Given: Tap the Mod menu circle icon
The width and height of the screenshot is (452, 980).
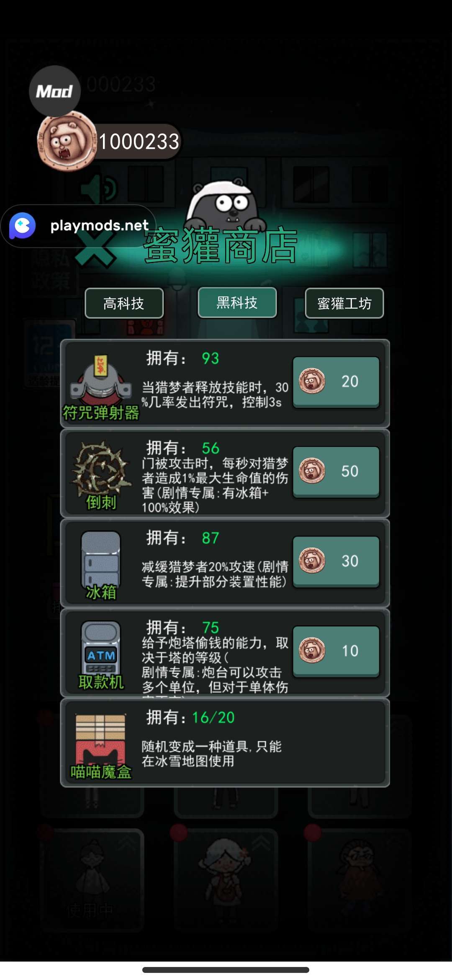Looking at the screenshot, I should point(54,91).
